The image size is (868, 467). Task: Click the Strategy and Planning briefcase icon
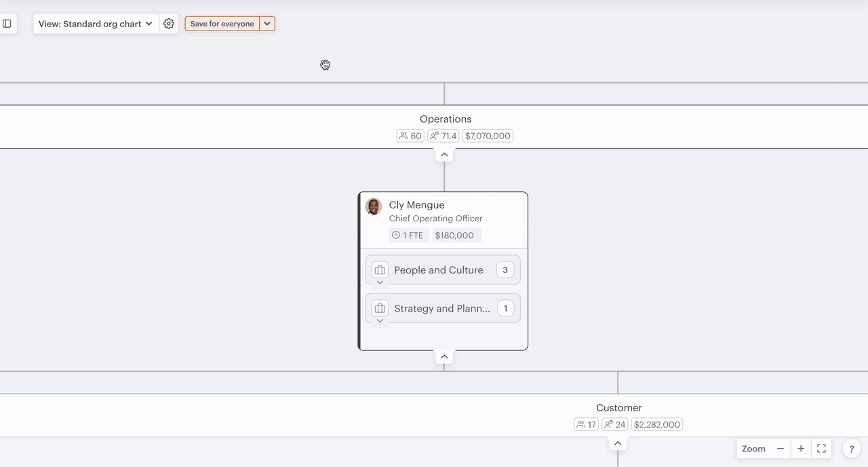click(380, 309)
